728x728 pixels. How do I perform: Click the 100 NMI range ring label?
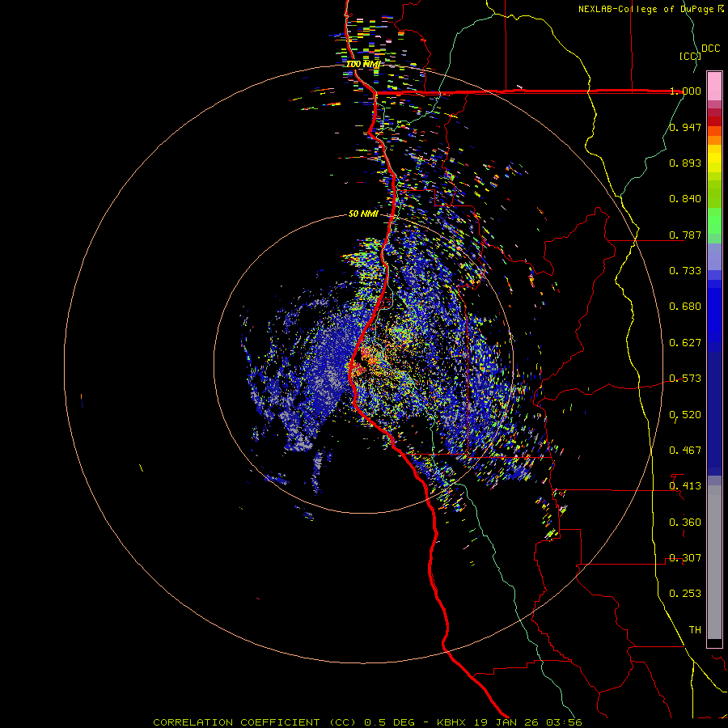[x=363, y=64]
